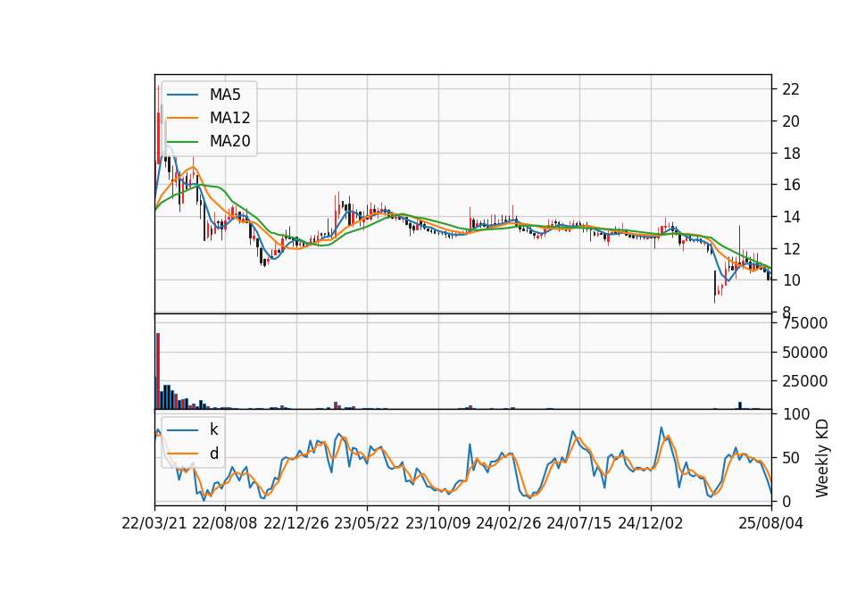Screen dimensions: 857x616
Task: Click the KD axis value 50
Action: pyautogui.click(x=791, y=457)
